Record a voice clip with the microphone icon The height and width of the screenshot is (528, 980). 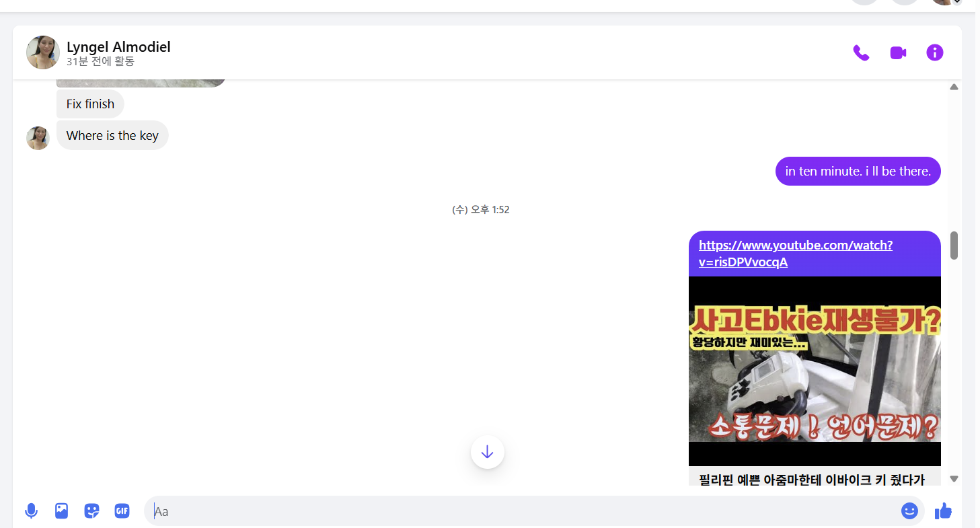31,511
